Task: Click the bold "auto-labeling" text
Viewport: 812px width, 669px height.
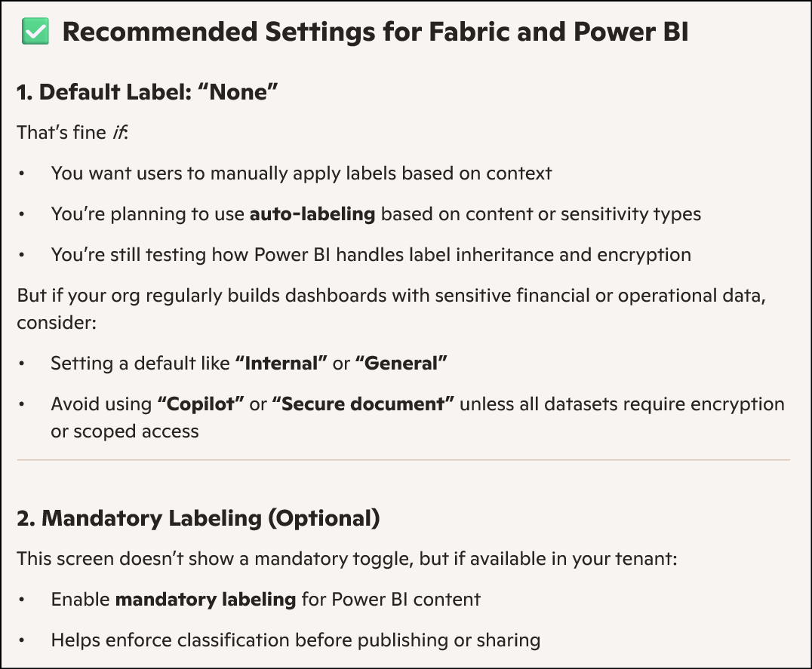Action: pos(312,214)
